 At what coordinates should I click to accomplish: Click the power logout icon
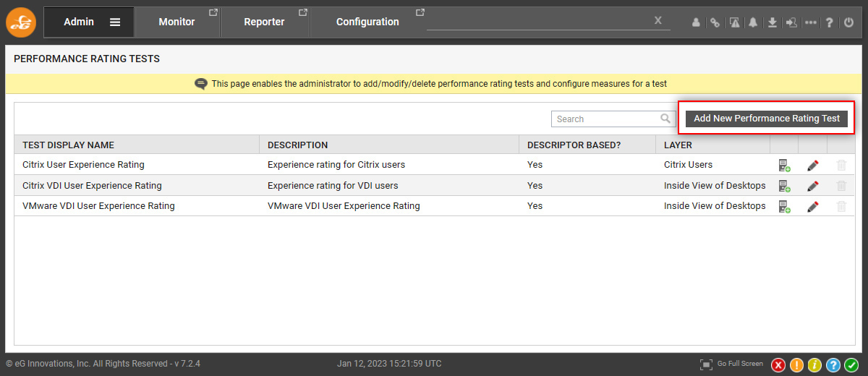849,22
